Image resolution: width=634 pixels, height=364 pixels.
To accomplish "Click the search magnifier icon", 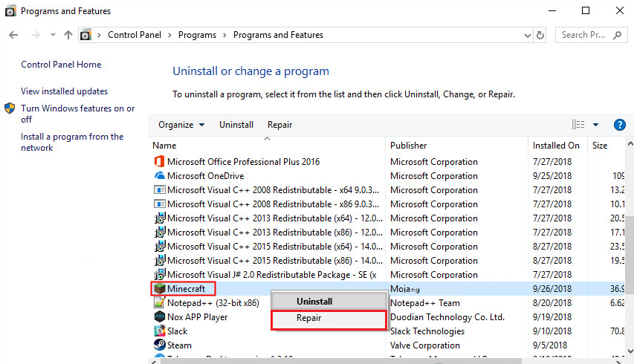I will tap(617, 35).
